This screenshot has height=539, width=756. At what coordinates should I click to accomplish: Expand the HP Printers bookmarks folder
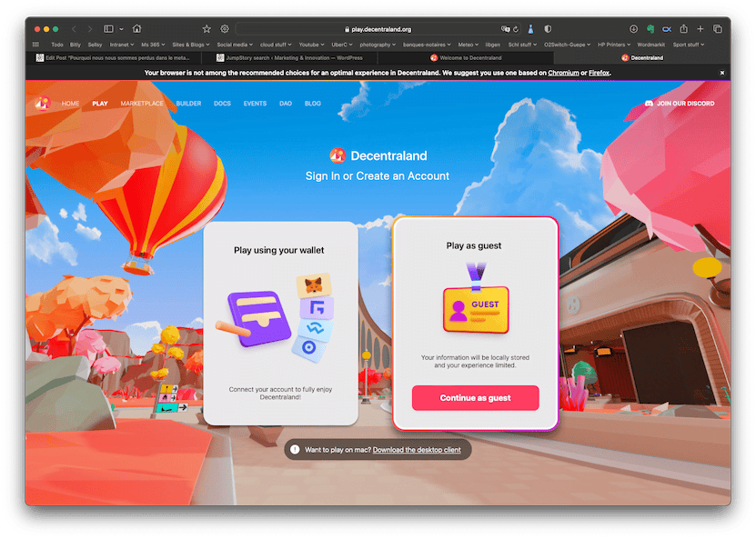(x=614, y=45)
